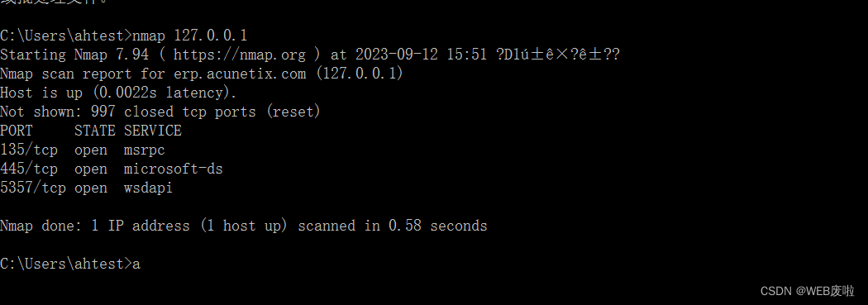Select the erp.acunetix.com hostname
This screenshot has height=305, width=868.
(240, 74)
